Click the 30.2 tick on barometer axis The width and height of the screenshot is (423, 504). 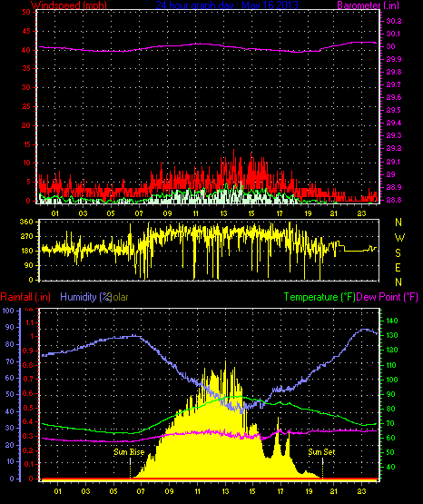point(394,21)
